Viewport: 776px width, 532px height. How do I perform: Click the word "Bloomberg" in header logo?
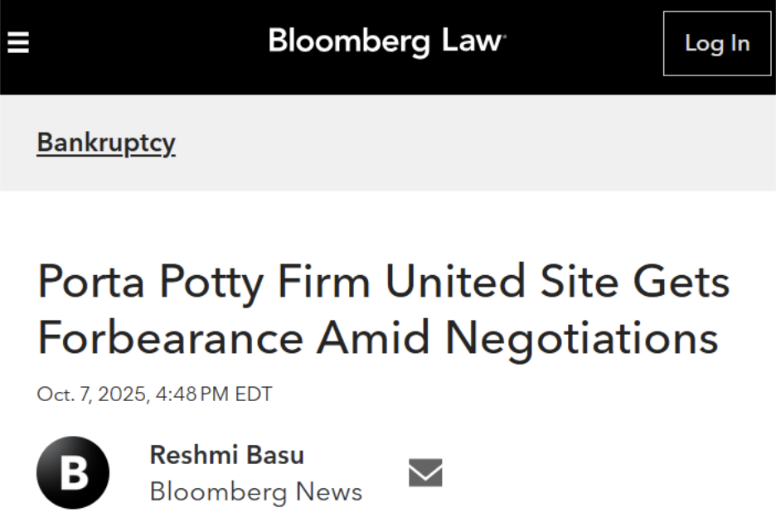(349, 41)
